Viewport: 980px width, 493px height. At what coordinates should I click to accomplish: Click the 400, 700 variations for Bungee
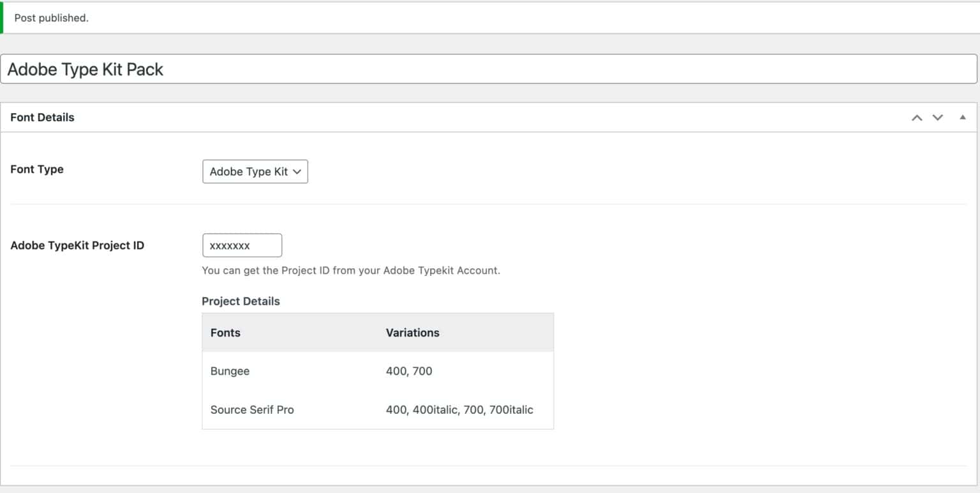(x=408, y=371)
